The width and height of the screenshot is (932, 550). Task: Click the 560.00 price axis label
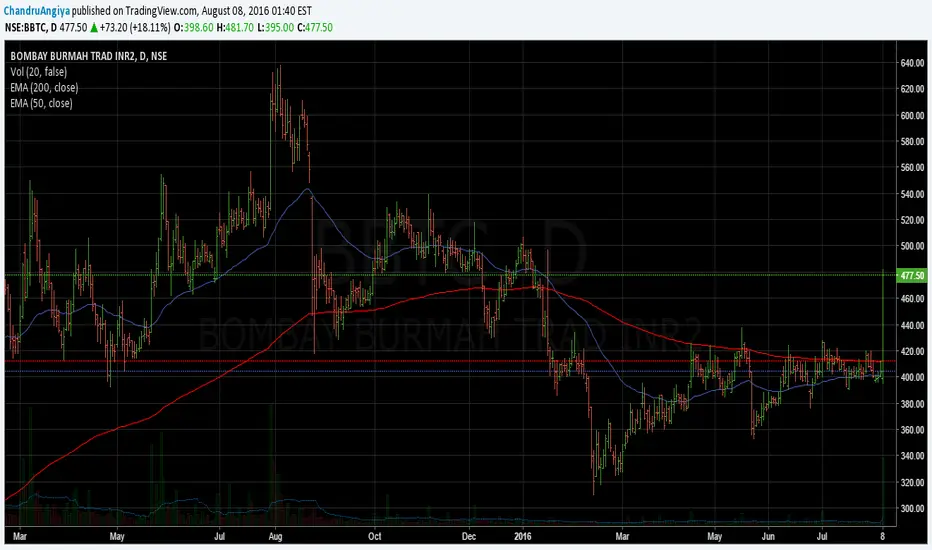912,168
